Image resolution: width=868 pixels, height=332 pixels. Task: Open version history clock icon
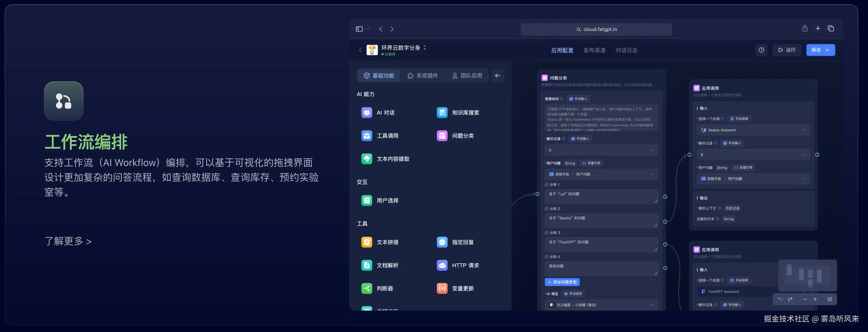(x=761, y=50)
